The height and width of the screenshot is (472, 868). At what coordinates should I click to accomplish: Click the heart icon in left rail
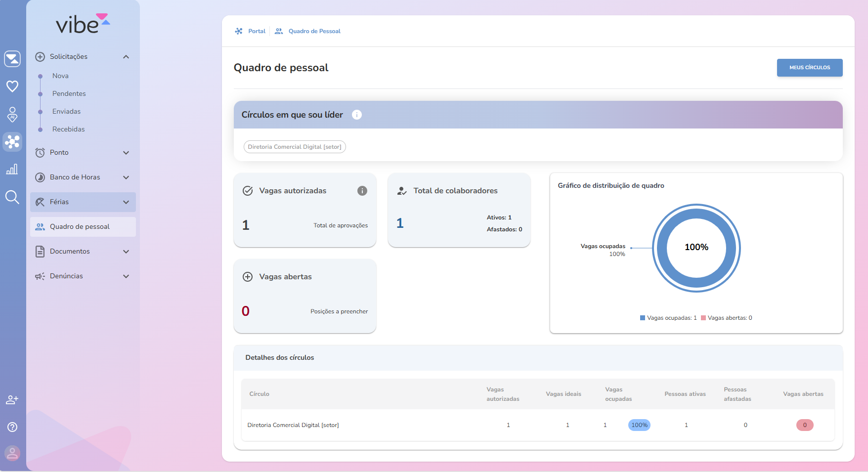click(x=12, y=86)
